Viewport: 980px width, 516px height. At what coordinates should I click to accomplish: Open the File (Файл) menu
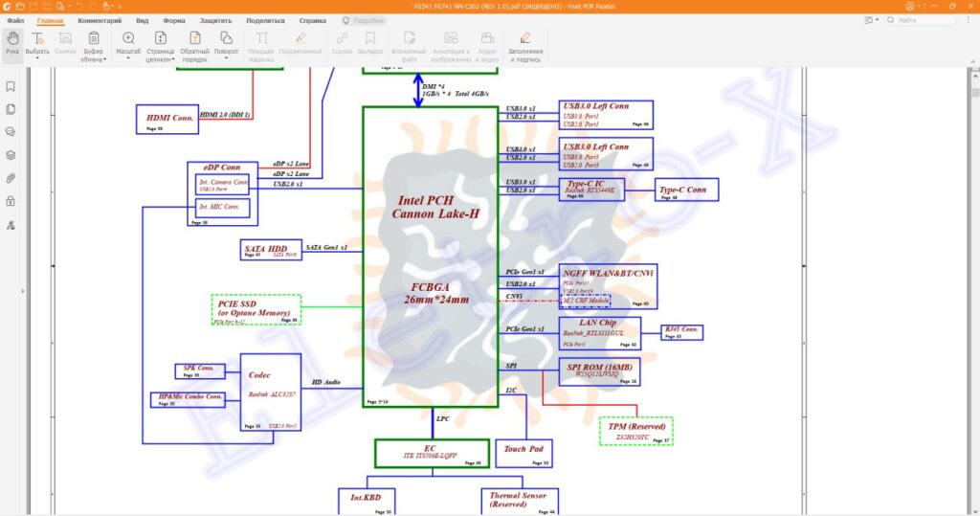(x=15, y=20)
